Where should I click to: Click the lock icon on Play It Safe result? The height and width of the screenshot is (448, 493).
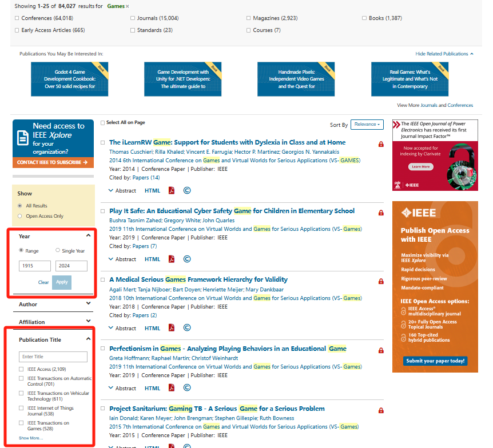[381, 213]
